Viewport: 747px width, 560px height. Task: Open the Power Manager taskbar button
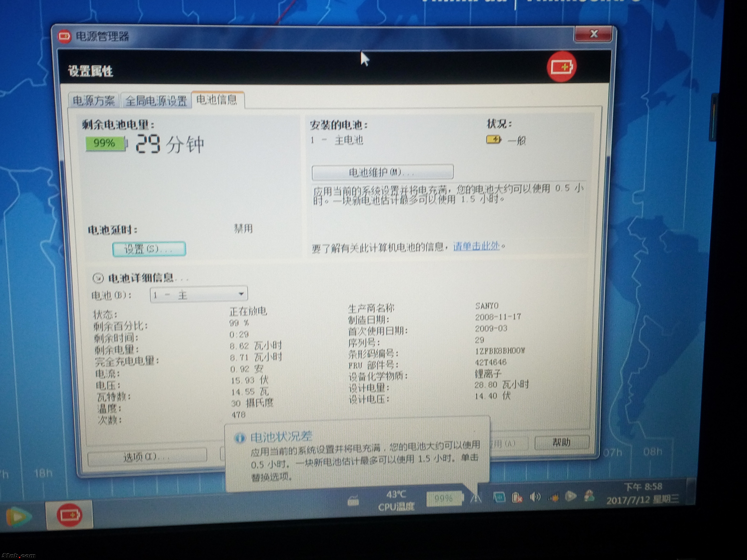[69, 515]
